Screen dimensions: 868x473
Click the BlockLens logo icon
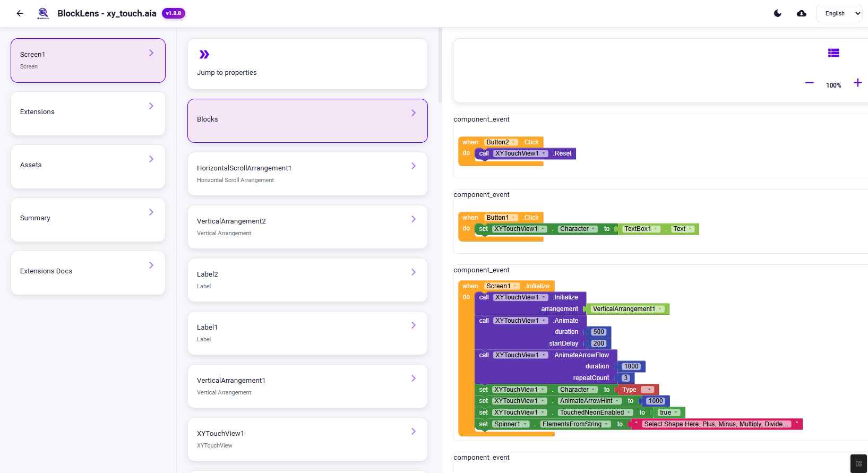[x=43, y=13]
